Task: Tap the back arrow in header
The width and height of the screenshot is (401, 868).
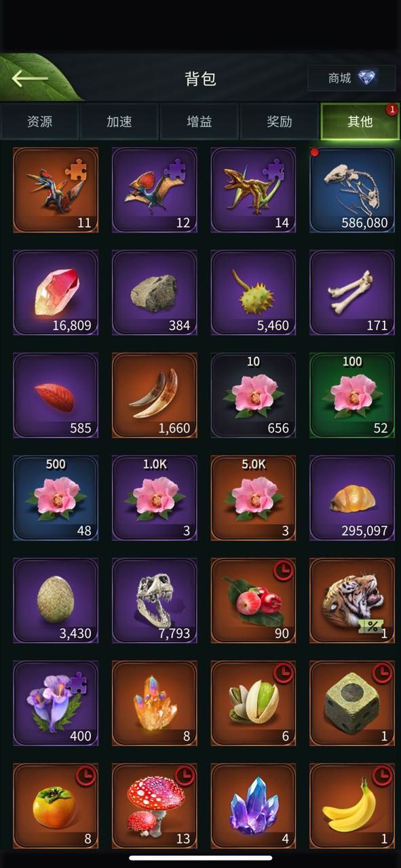Action: pyautogui.click(x=30, y=78)
